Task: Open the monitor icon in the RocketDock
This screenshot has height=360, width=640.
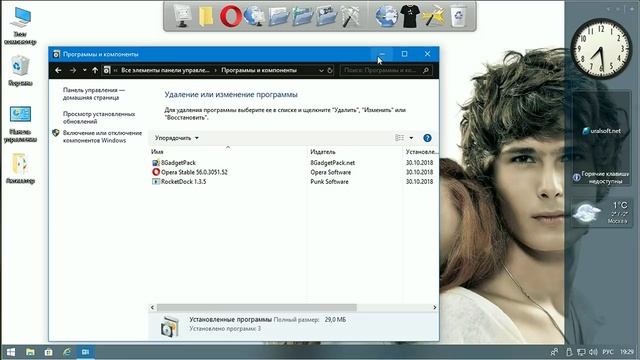Action: click(x=182, y=16)
